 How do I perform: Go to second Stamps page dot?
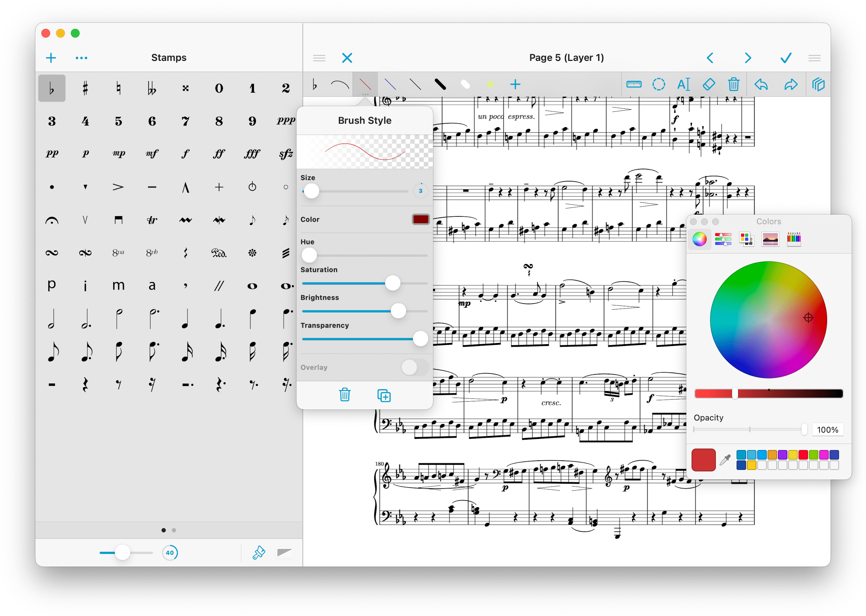coord(174,530)
